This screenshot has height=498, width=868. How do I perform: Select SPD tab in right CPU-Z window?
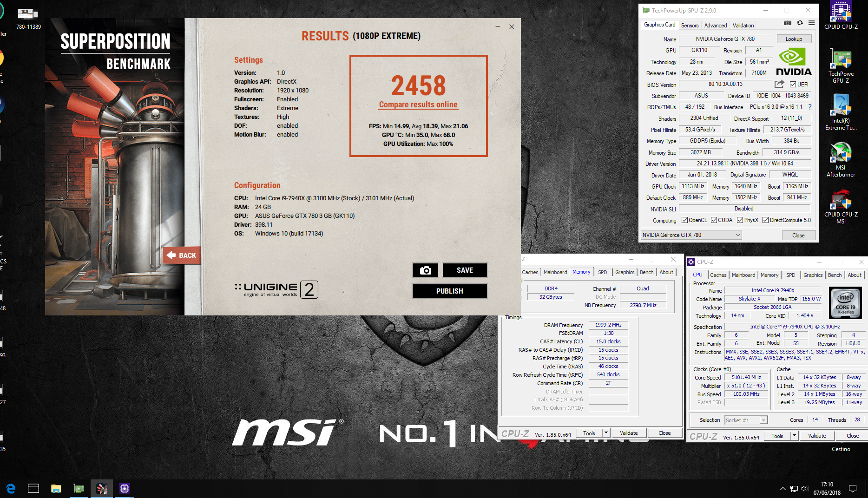pos(790,275)
